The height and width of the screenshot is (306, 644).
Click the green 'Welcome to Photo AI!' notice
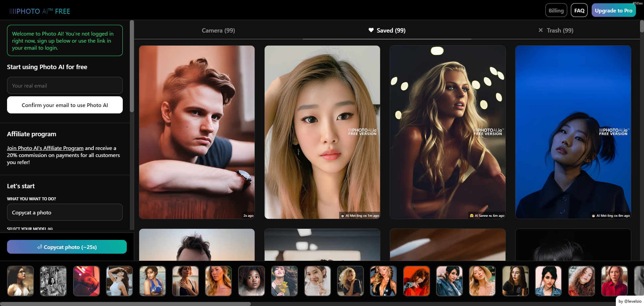tap(65, 41)
